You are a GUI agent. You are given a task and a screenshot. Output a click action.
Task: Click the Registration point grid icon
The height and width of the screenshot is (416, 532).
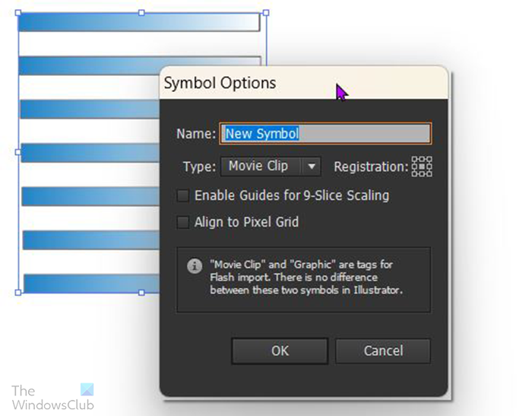tap(422, 166)
